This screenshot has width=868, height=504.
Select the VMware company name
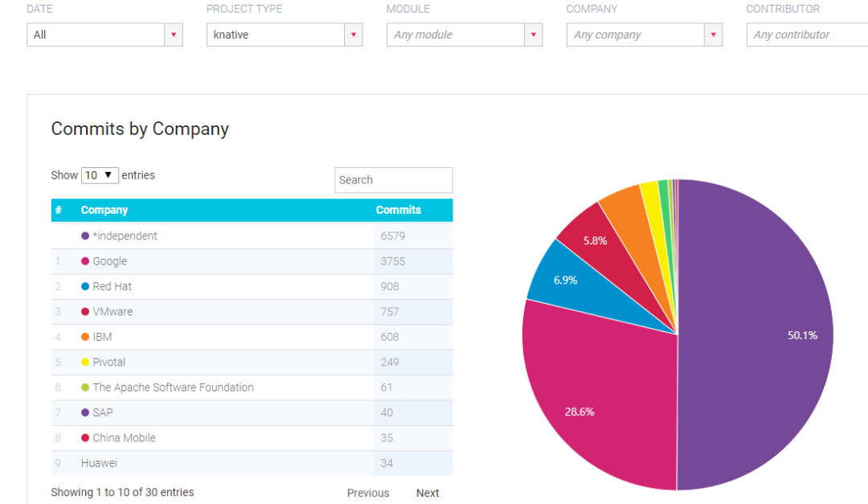[113, 312]
